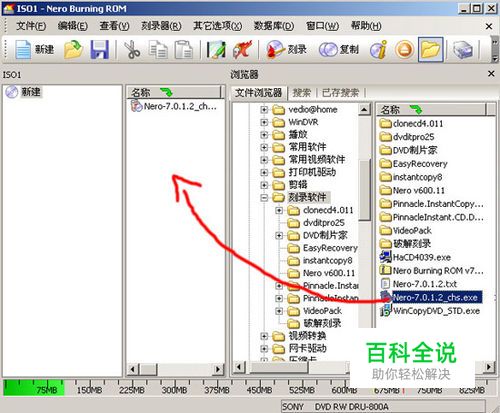
Task: Open the cover designer pencil icon
Action: coord(216,50)
